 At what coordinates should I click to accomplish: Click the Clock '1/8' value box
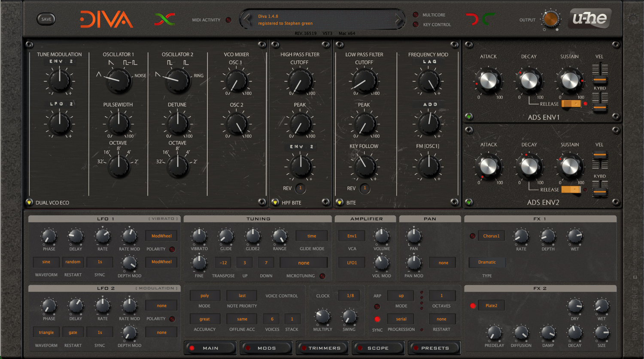pyautogui.click(x=350, y=296)
